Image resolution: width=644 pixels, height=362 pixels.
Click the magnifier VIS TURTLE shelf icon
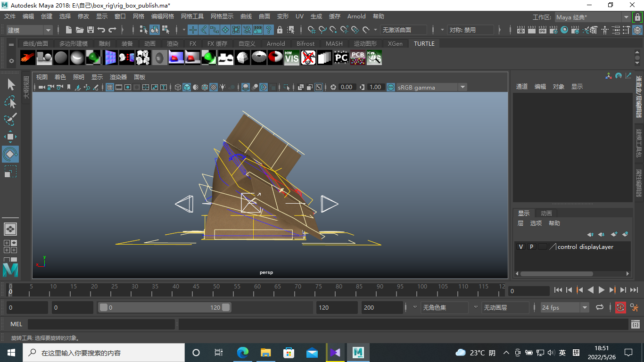pos(374,58)
